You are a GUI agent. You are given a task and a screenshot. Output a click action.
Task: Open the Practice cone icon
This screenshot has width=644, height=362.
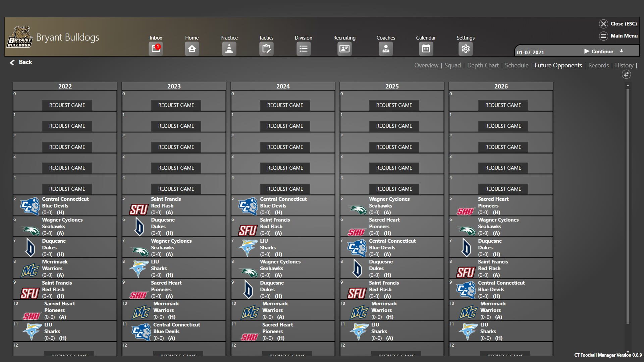point(229,49)
